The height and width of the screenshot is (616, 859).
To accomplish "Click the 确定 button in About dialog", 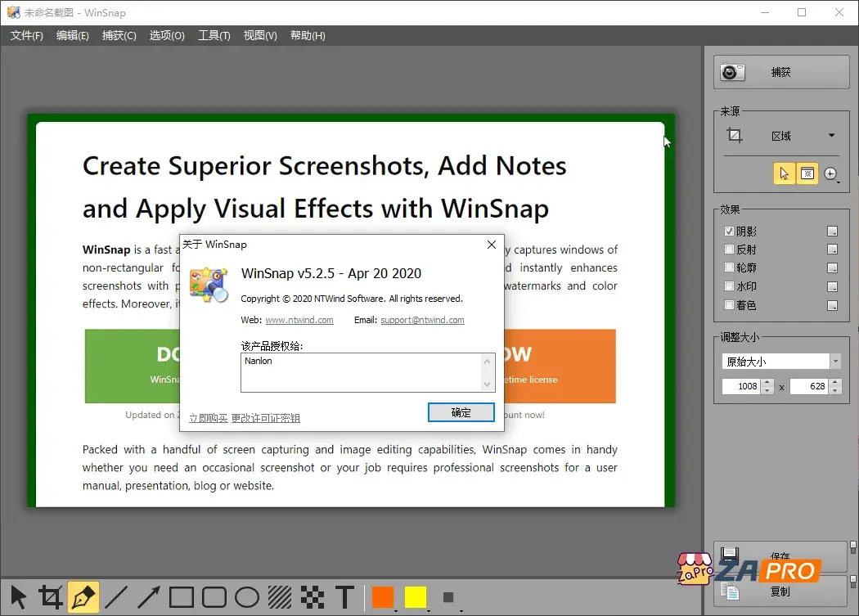I will [x=461, y=412].
